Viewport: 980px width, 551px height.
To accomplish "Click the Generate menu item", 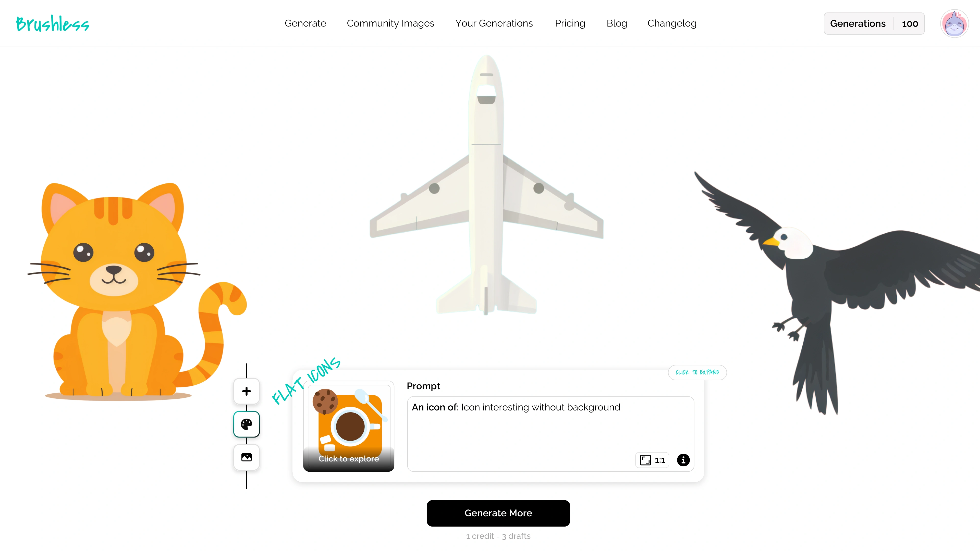I will tap(305, 23).
